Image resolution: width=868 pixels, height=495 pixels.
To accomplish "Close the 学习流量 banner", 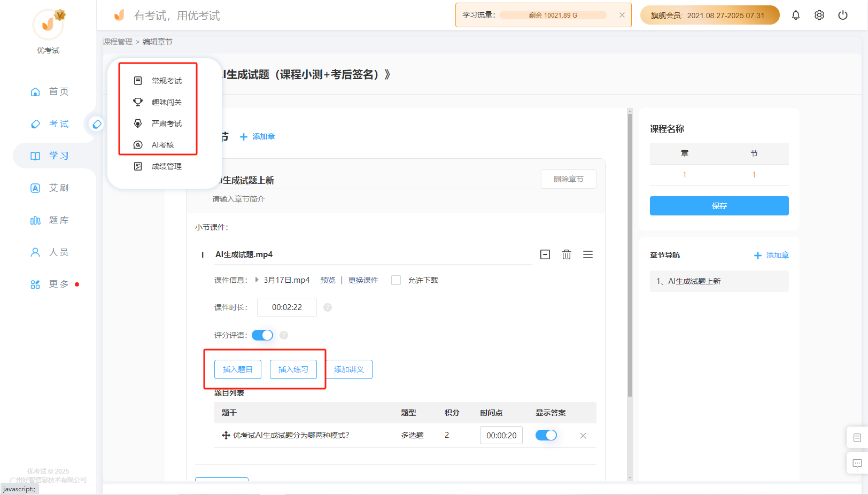I will click(622, 15).
